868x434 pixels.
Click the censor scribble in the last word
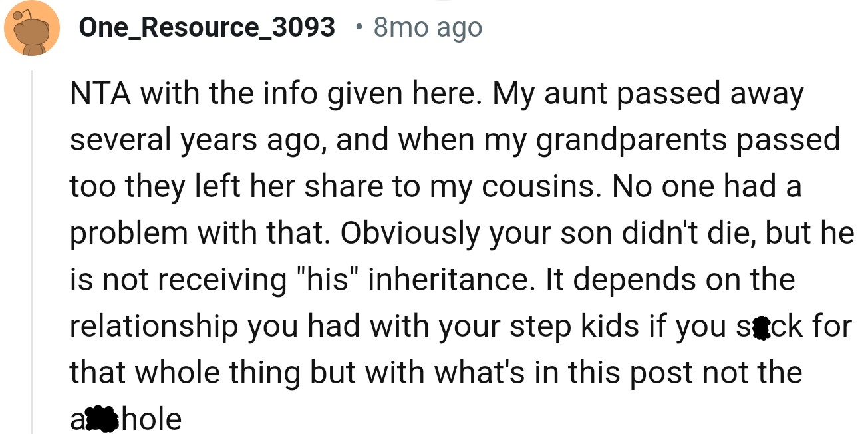(101, 419)
